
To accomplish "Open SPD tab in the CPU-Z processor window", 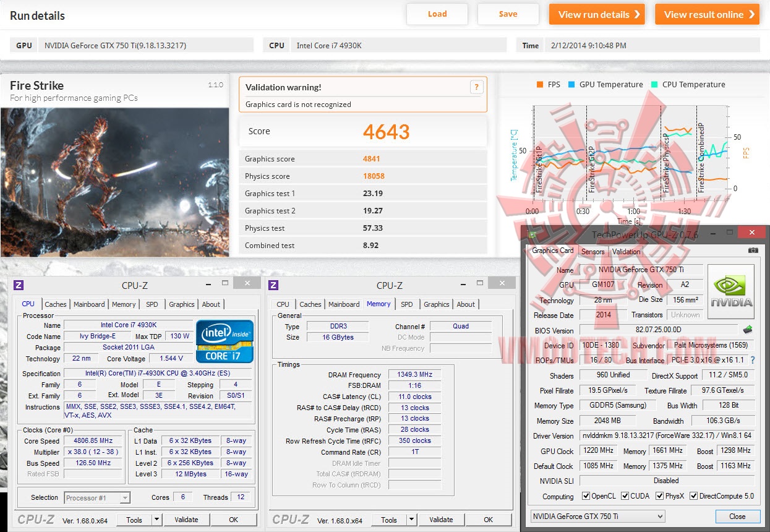I will (152, 304).
